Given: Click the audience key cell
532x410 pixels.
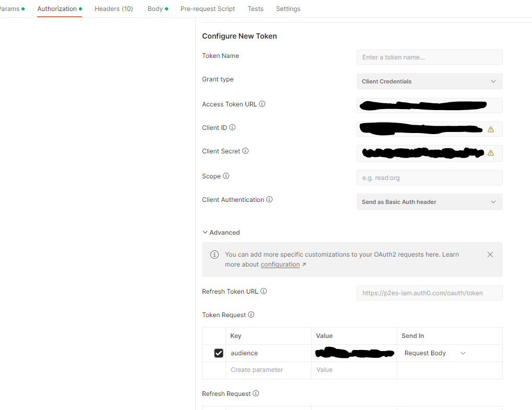Looking at the screenshot, I should click(268, 353).
